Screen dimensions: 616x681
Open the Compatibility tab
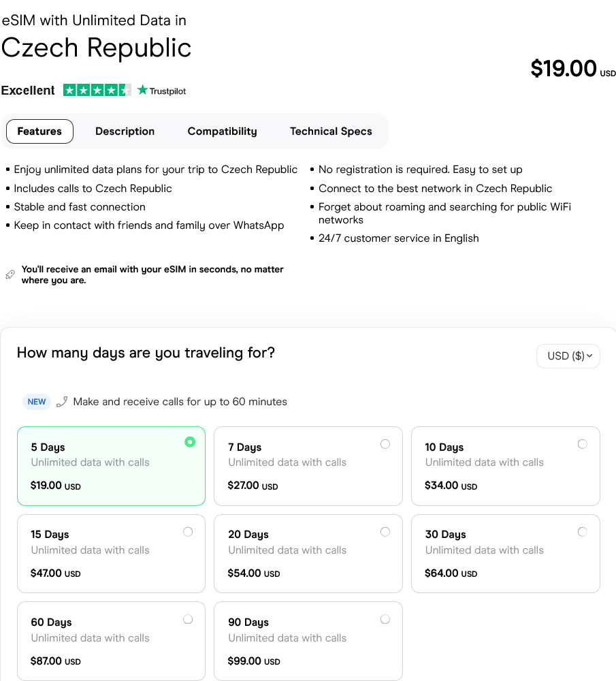(222, 131)
